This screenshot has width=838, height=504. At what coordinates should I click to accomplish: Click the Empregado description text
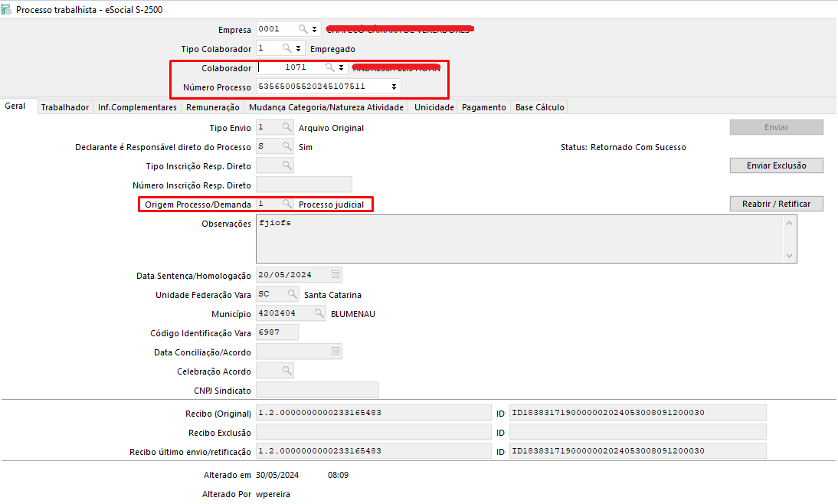332,49
